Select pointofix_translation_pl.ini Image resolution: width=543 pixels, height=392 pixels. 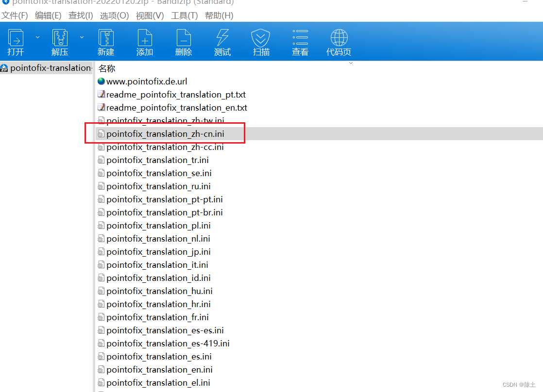pyautogui.click(x=158, y=226)
